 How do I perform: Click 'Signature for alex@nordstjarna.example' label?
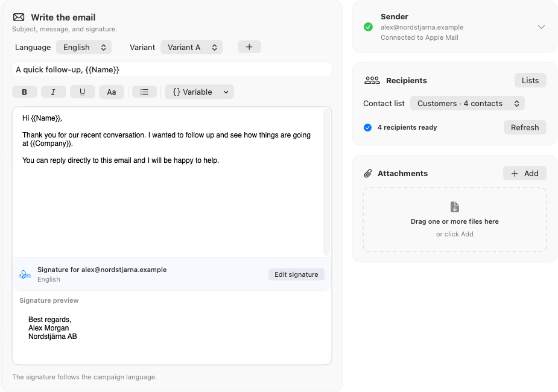pos(102,270)
